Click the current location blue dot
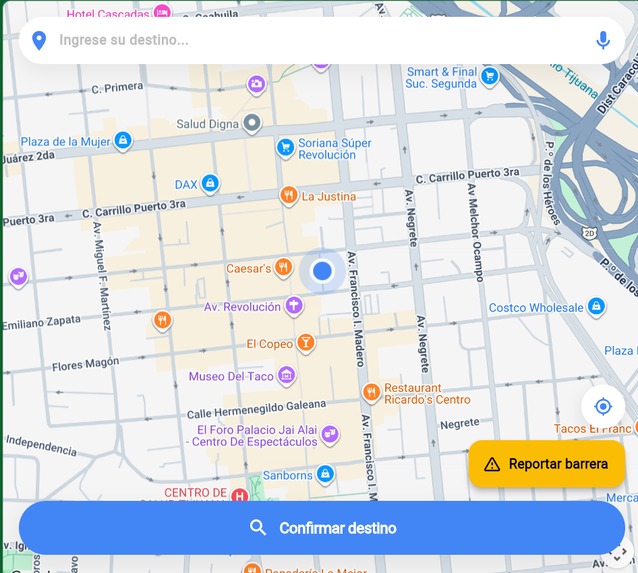Viewport: 638px width, 573px height. (322, 271)
